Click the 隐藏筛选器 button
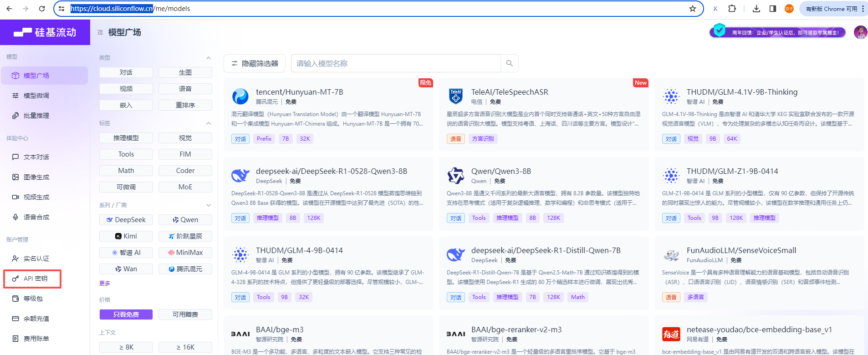This screenshot has height=355, width=868. [255, 63]
